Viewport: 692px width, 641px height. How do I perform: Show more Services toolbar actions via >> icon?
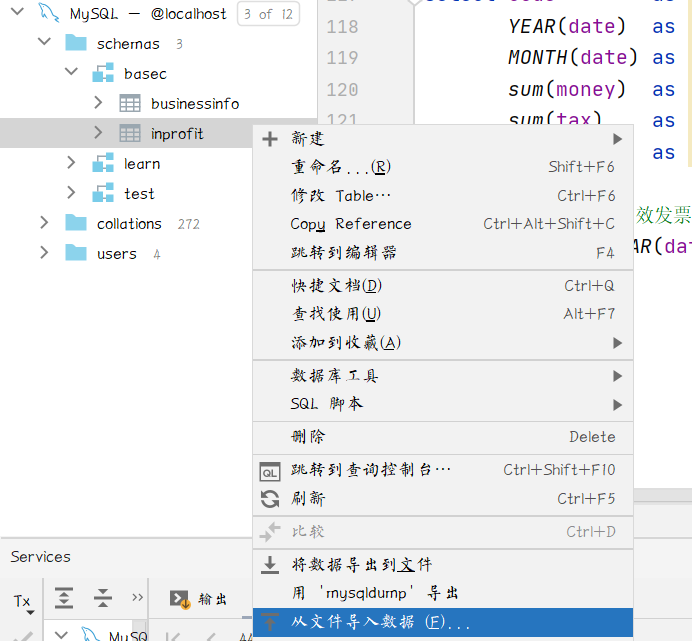coord(138,597)
